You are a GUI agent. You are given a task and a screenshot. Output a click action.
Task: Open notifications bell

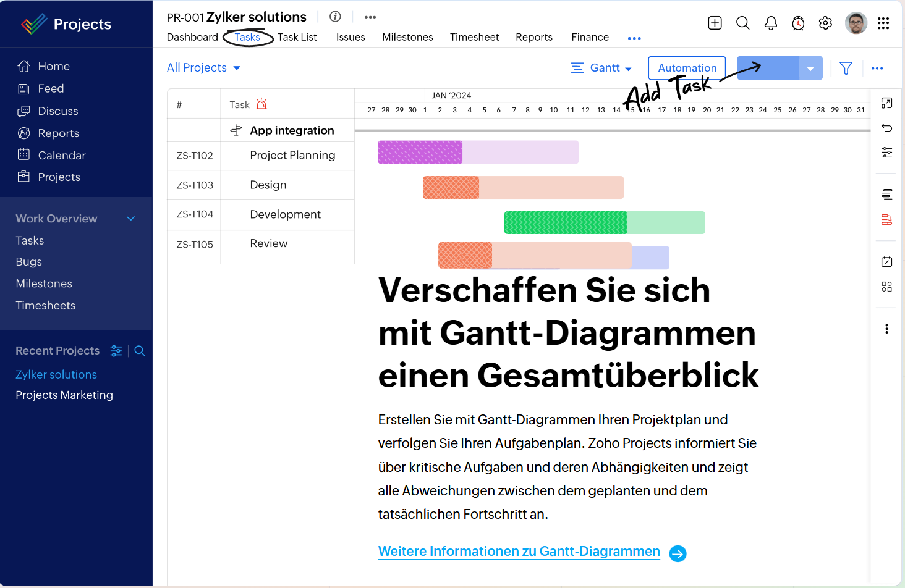point(771,23)
